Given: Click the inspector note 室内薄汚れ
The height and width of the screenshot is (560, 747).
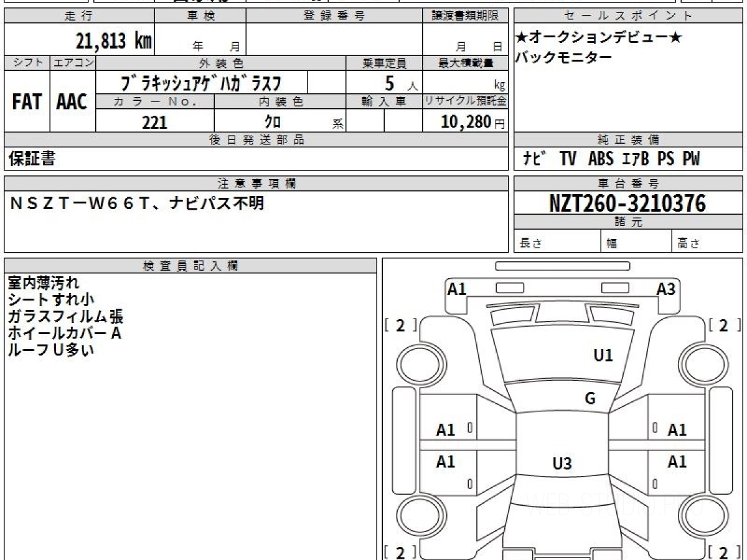Looking at the screenshot, I should (x=44, y=283).
